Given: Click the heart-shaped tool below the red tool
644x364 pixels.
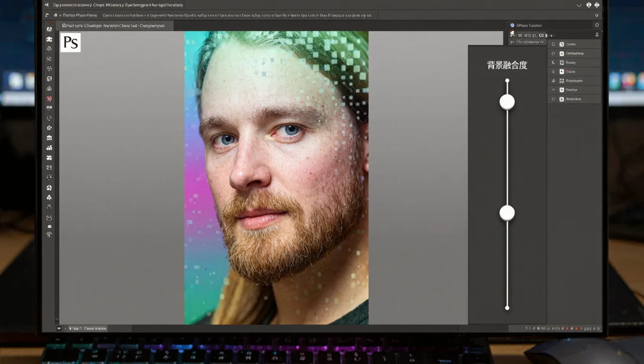Looking at the screenshot, I should tap(49, 108).
